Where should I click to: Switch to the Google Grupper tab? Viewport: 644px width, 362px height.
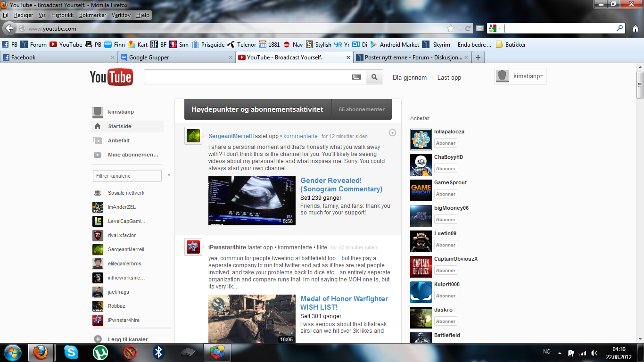click(x=177, y=58)
